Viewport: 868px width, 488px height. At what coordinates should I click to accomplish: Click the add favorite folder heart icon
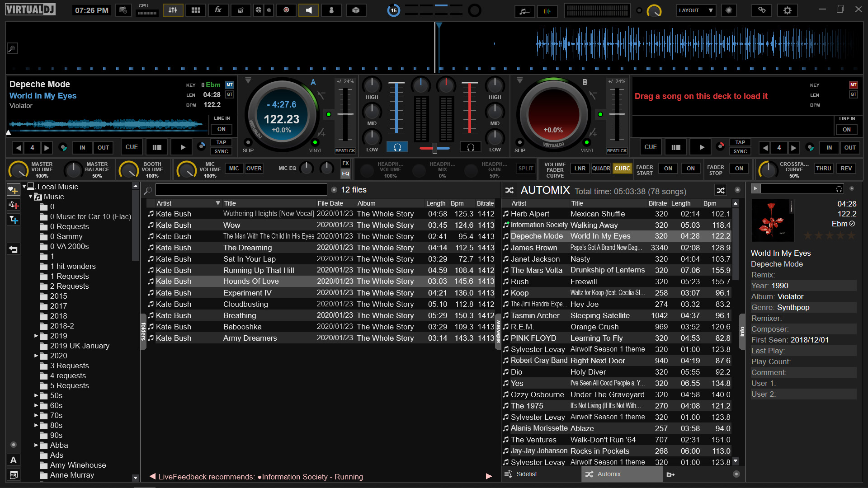coord(13,190)
